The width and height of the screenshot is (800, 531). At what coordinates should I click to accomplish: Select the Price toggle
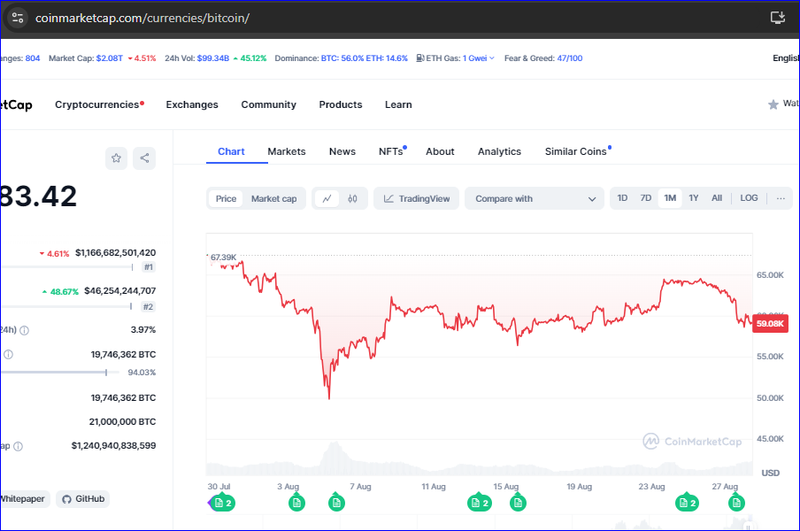(x=226, y=198)
